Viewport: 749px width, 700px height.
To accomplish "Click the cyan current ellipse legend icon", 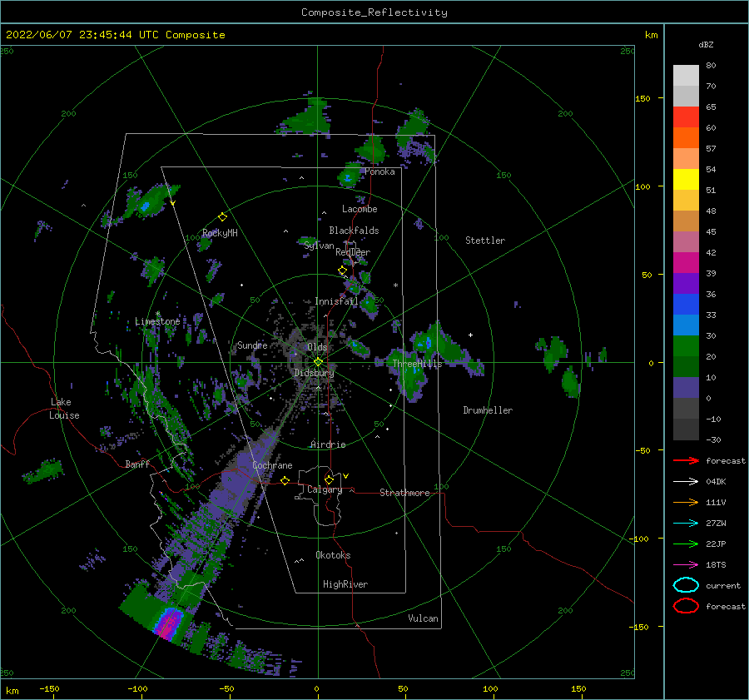I will 686,585.
